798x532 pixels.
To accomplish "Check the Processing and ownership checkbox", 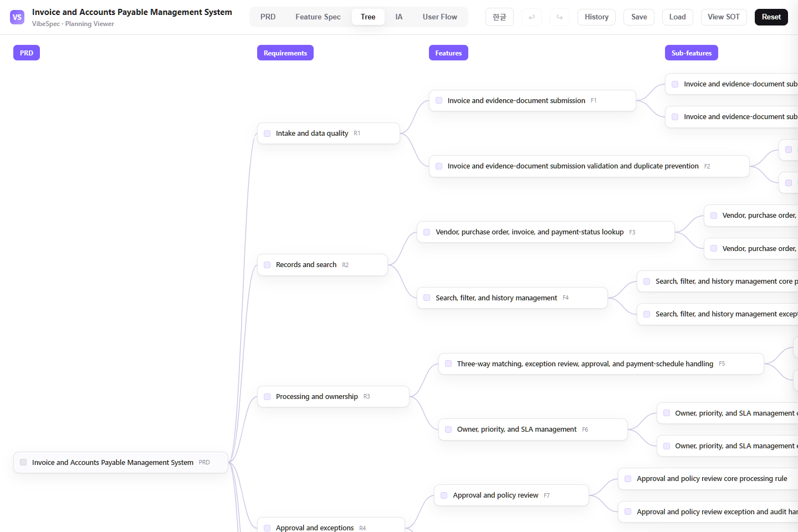I will [267, 397].
